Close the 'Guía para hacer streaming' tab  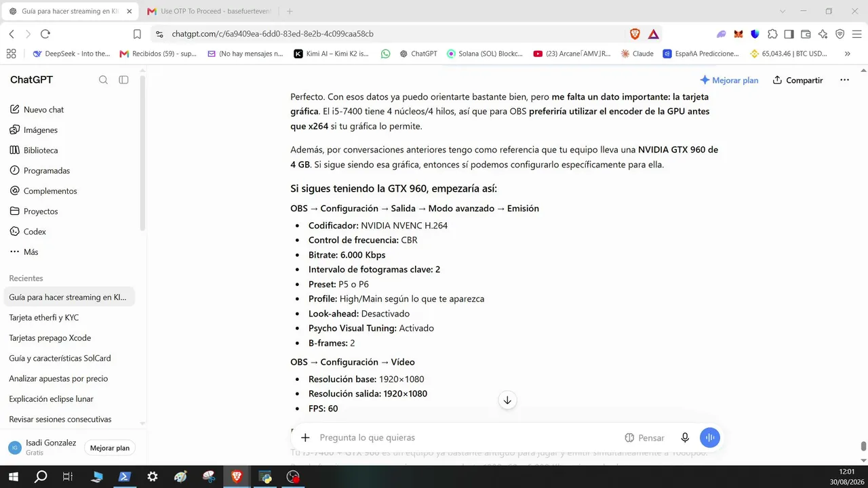click(x=130, y=12)
